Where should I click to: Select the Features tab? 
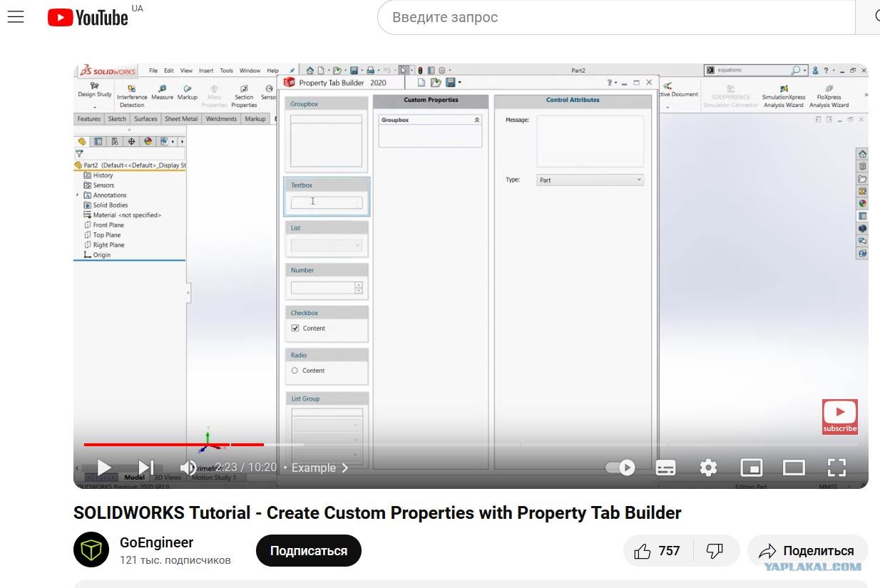pyautogui.click(x=89, y=119)
